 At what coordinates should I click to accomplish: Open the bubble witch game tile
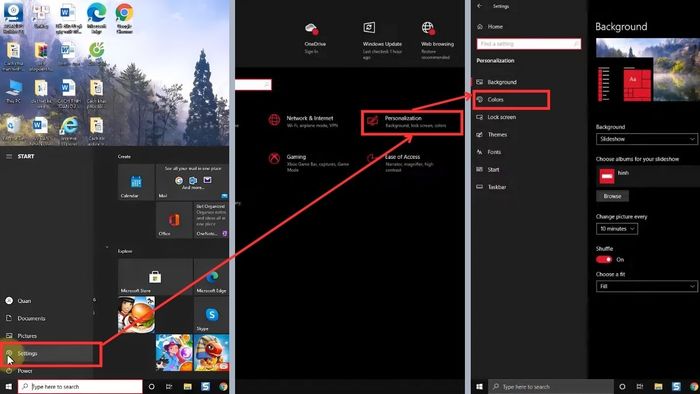click(174, 353)
